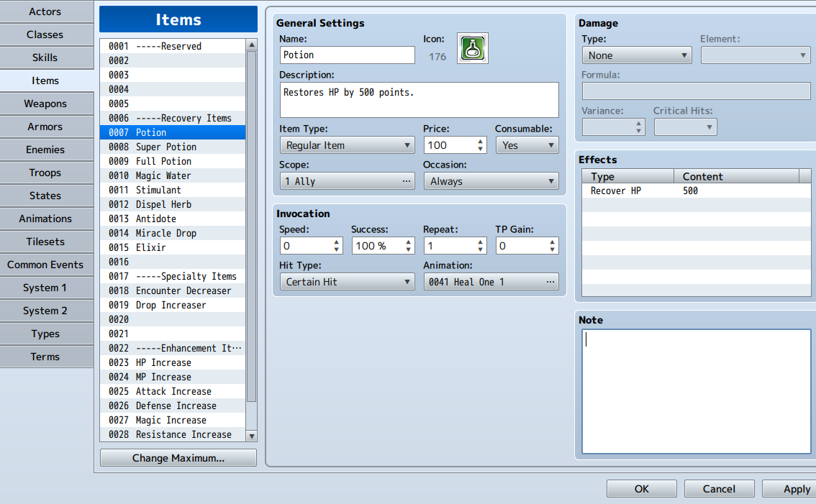This screenshot has height=504, width=816.
Task: Open the item icon picker showing the potion flask
Action: pyautogui.click(x=472, y=49)
